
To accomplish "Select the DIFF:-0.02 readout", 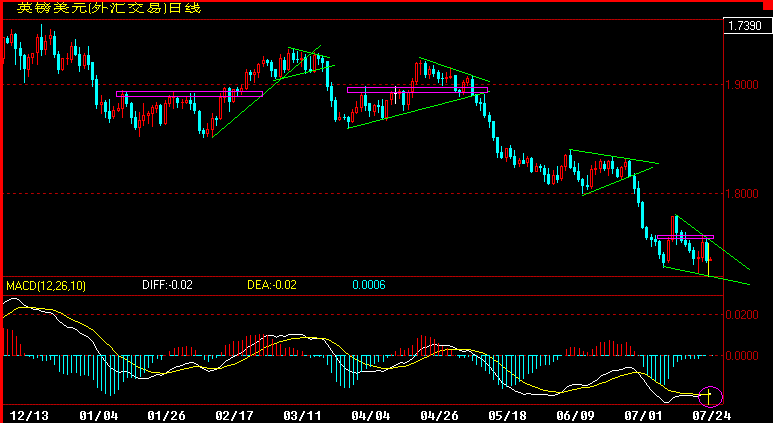I will 167,285.
